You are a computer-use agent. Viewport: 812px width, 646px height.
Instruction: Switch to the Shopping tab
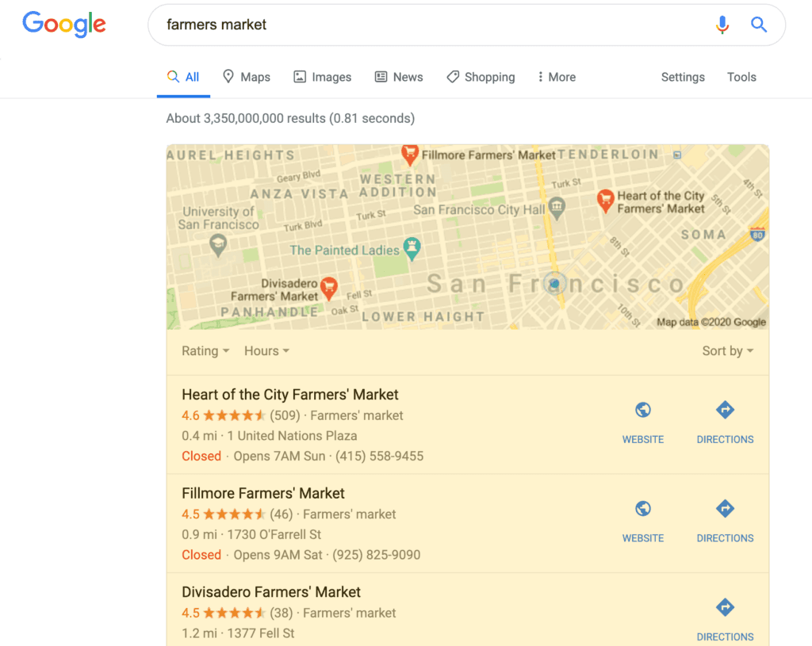pos(481,77)
